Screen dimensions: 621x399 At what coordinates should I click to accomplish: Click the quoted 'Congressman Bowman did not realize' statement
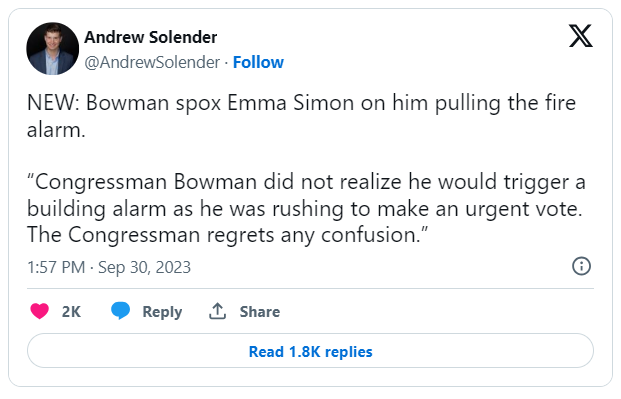pyautogui.click(x=217, y=182)
